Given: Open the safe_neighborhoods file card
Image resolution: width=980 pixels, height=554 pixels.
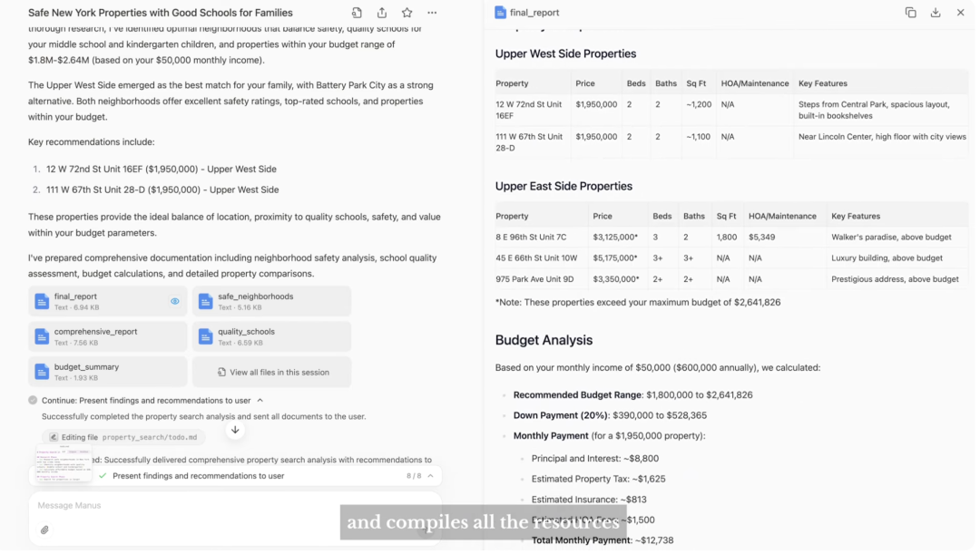Looking at the screenshot, I should click(271, 301).
